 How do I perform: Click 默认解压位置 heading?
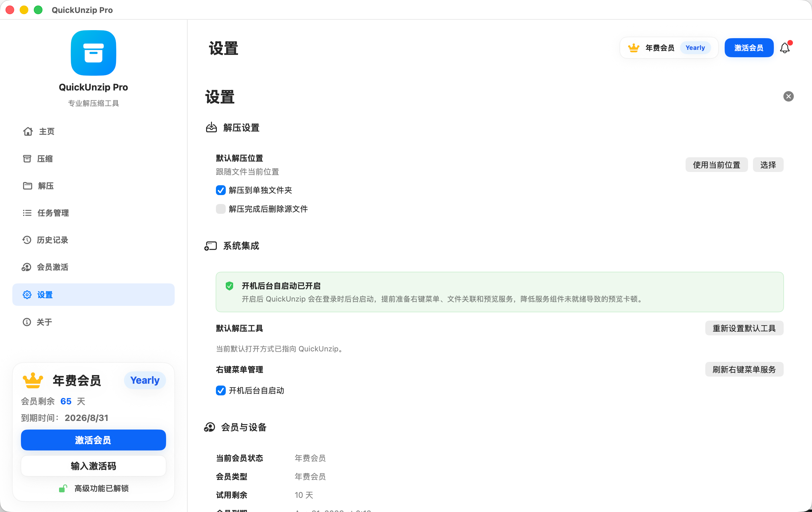point(239,158)
